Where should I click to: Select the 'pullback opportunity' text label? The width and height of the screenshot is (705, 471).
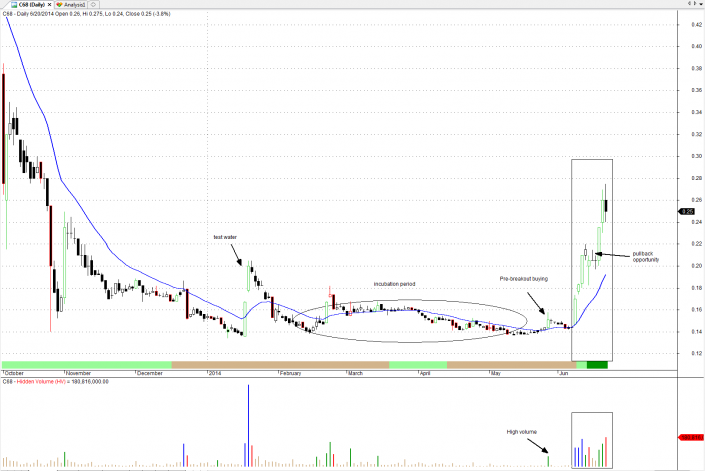click(x=646, y=257)
